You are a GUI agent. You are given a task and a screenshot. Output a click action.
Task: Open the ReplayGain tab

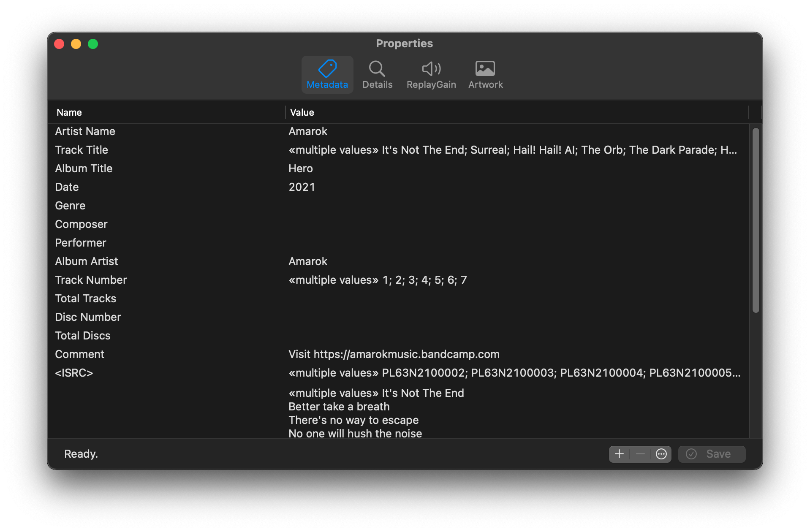[x=431, y=75]
